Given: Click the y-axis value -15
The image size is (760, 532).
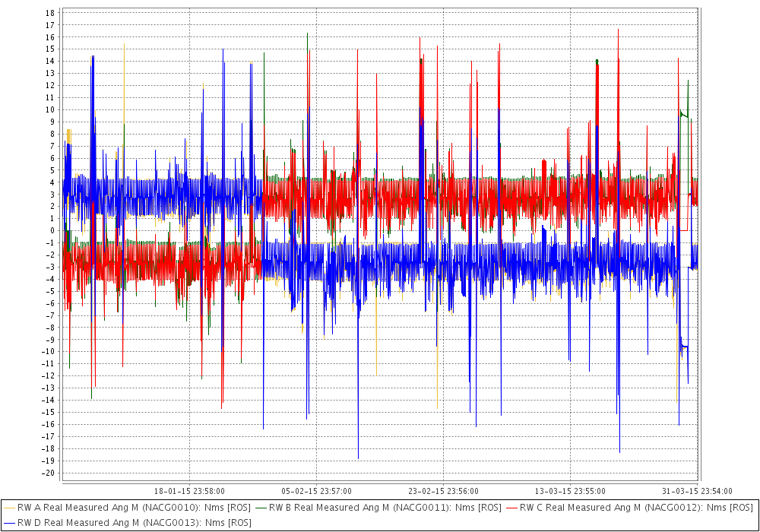Looking at the screenshot, I should [49, 413].
